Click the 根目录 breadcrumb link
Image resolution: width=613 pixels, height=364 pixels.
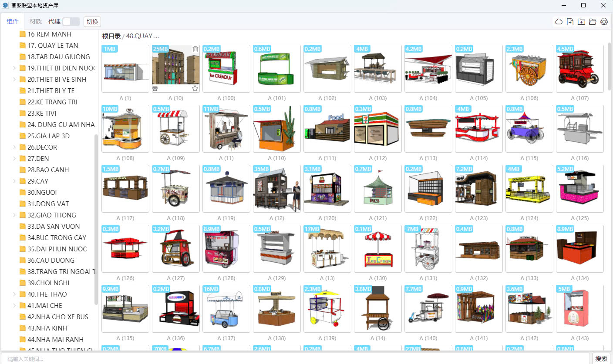pyautogui.click(x=111, y=36)
